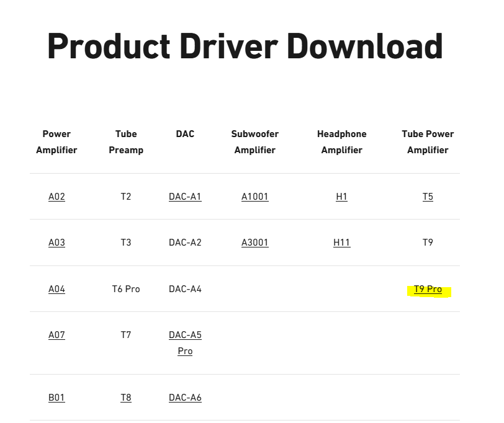Click the A1001 subwoofer amplifier link
This screenshot has width=504, height=423.
coord(254,197)
